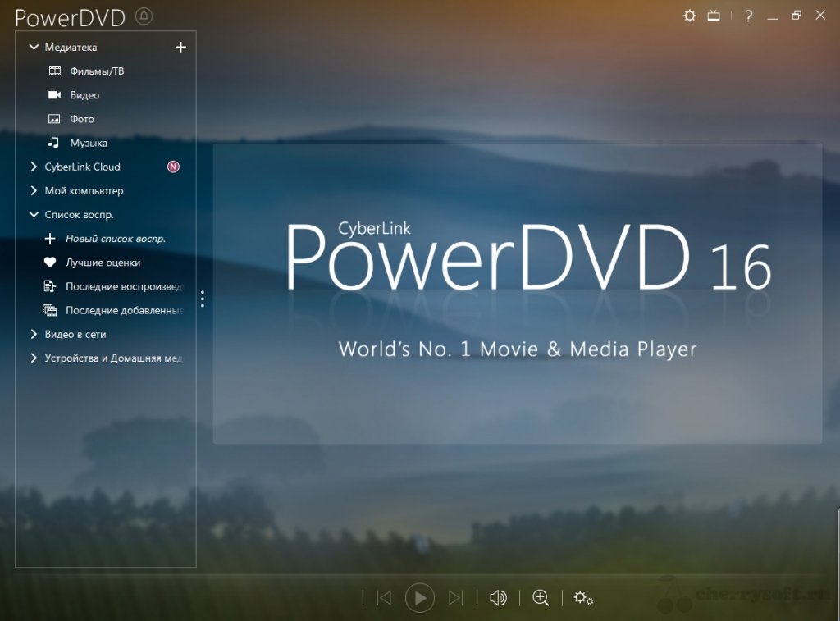Mute audio with the speaker icon
The image size is (840, 621).
(498, 598)
